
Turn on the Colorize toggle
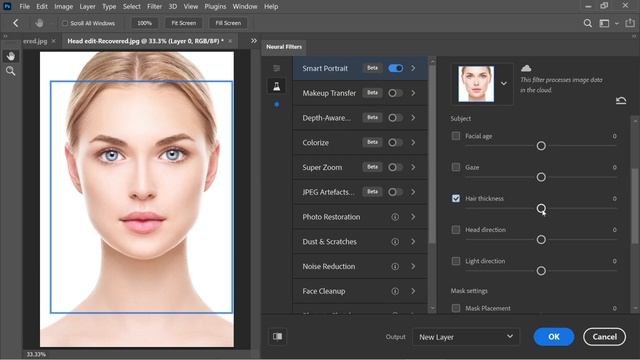point(395,142)
